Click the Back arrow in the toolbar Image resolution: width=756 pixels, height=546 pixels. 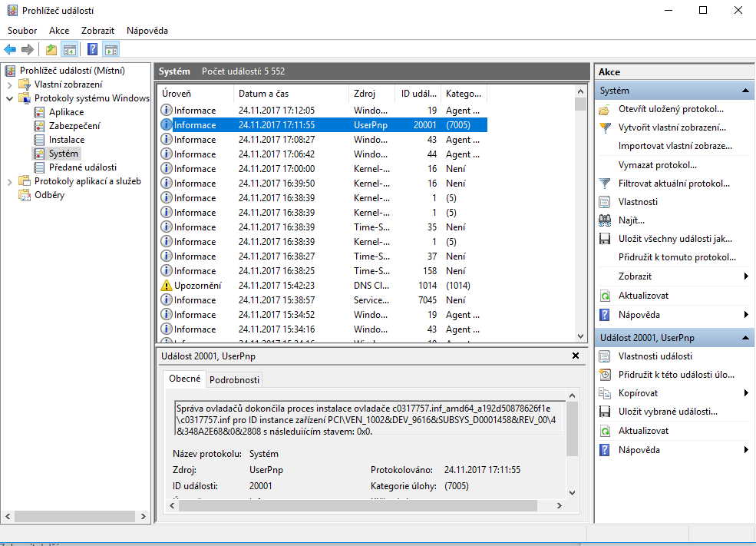point(10,50)
